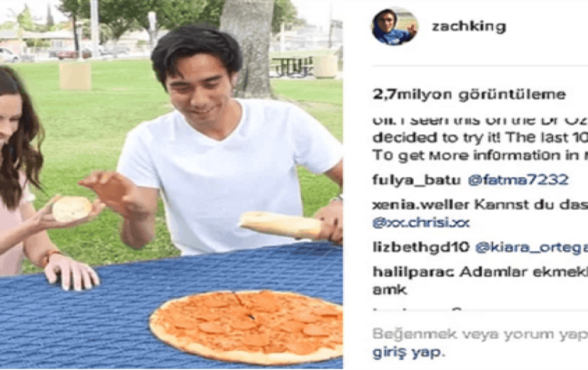Open the @kiara_ortega mention

[531, 248]
